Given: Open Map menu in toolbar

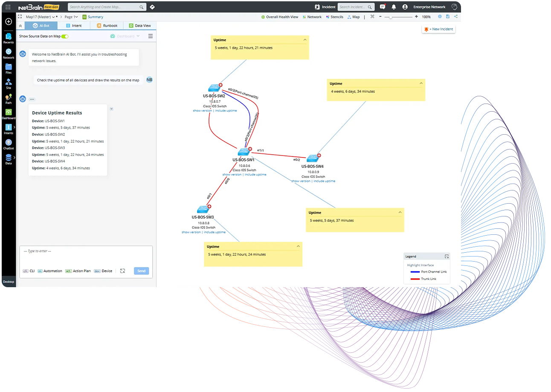Looking at the screenshot, I should pyautogui.click(x=354, y=17).
